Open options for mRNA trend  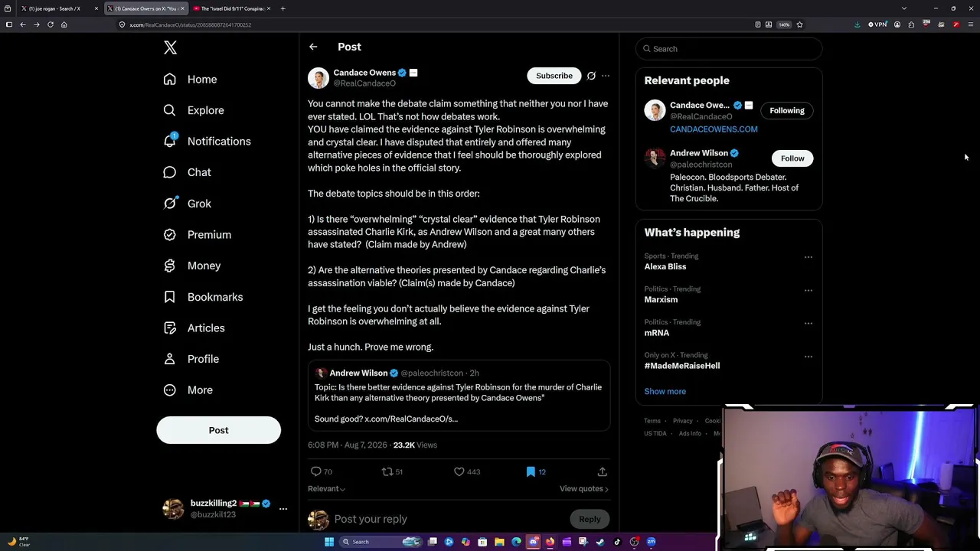pos(808,323)
